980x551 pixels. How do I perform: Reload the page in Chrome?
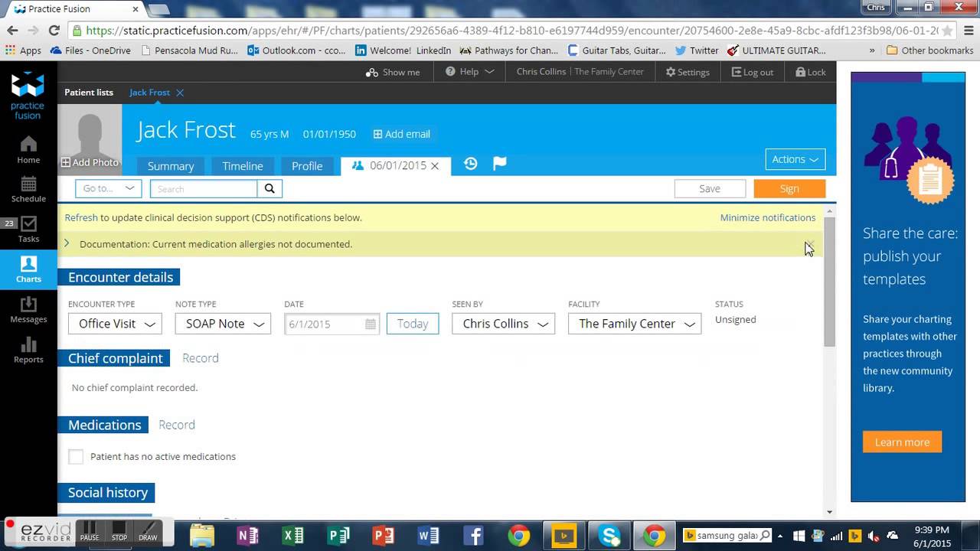point(54,31)
